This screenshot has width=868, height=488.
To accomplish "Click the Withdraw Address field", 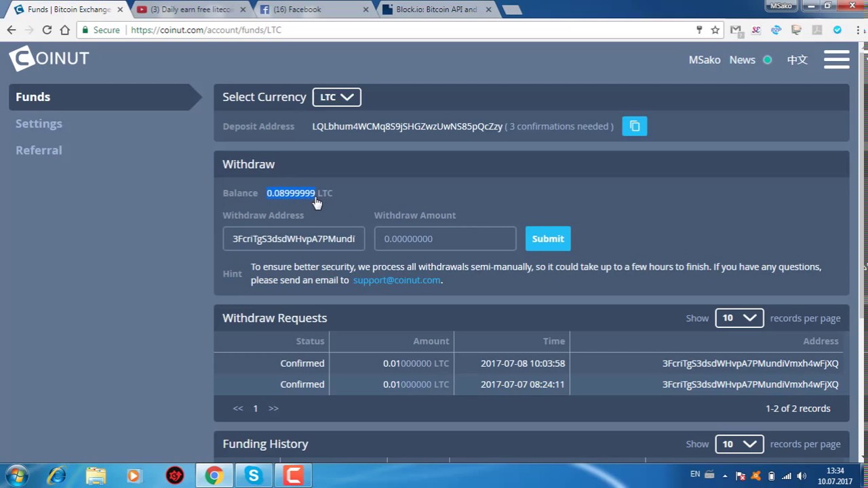I will [294, 239].
